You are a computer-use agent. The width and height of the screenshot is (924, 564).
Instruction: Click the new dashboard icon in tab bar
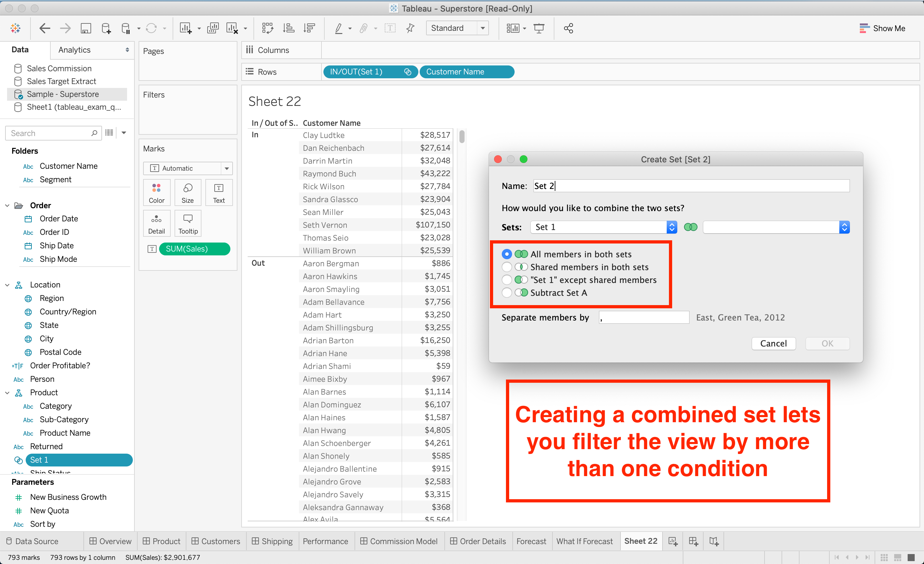693,541
